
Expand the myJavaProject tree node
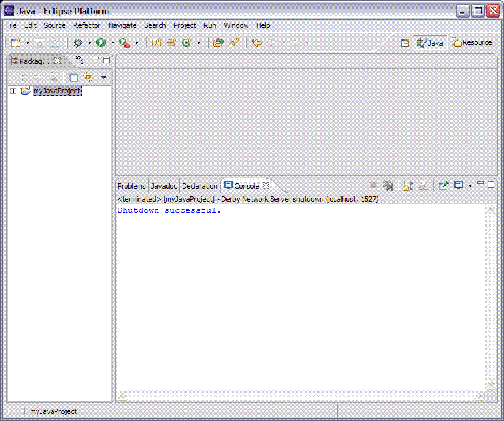[13, 91]
